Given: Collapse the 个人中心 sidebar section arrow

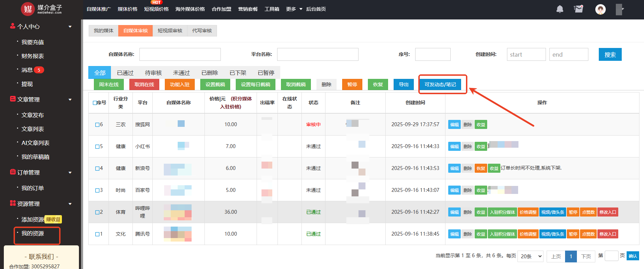Looking at the screenshot, I should click(70, 27).
